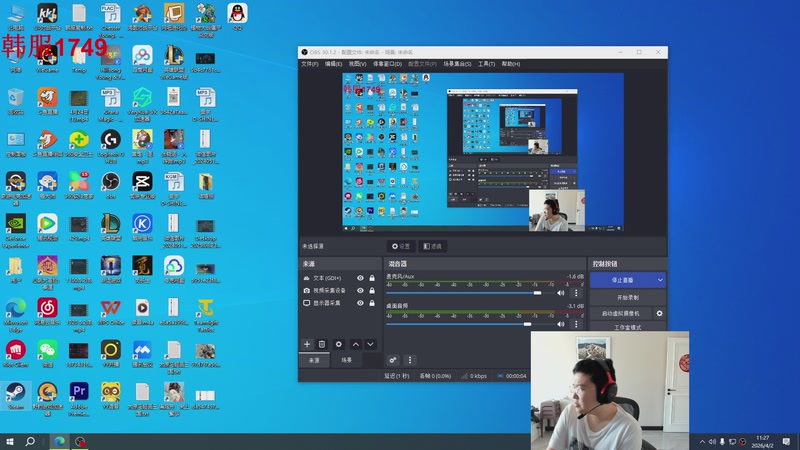Unlock the 显示器采集 source lock
This screenshot has height=450, width=800.
(x=372, y=303)
